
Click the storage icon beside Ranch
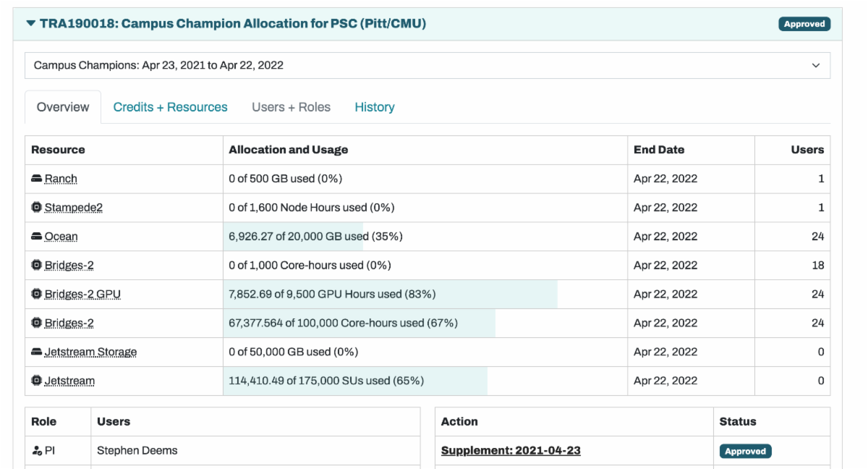pyautogui.click(x=37, y=179)
